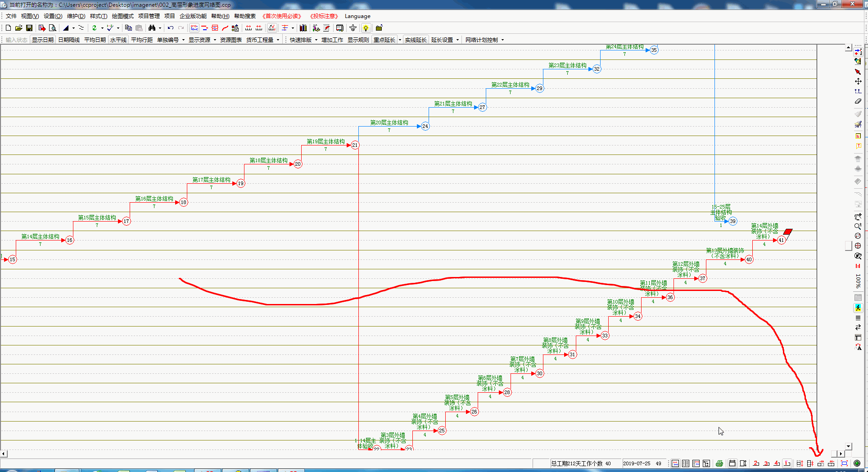
Task: Undo the last action
Action: click(171, 28)
